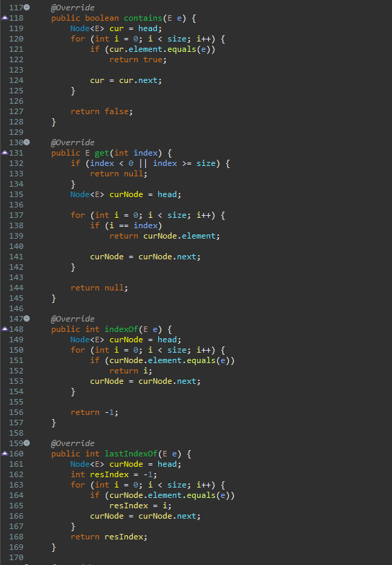Image resolution: width=392 pixels, height=565 pixels.
Task: Click the method name 'get' on line 131
Action: point(102,153)
